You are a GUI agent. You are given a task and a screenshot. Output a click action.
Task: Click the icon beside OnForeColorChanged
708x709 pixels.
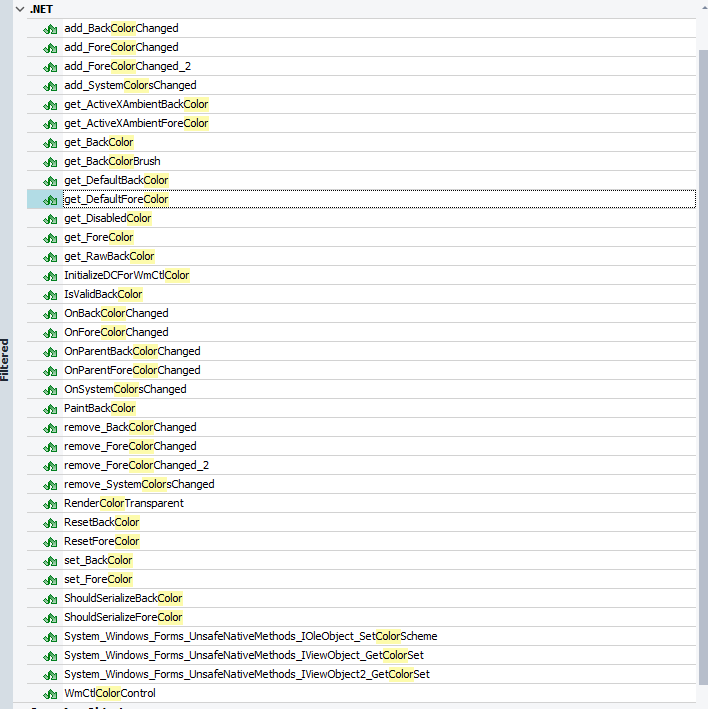(x=50, y=332)
